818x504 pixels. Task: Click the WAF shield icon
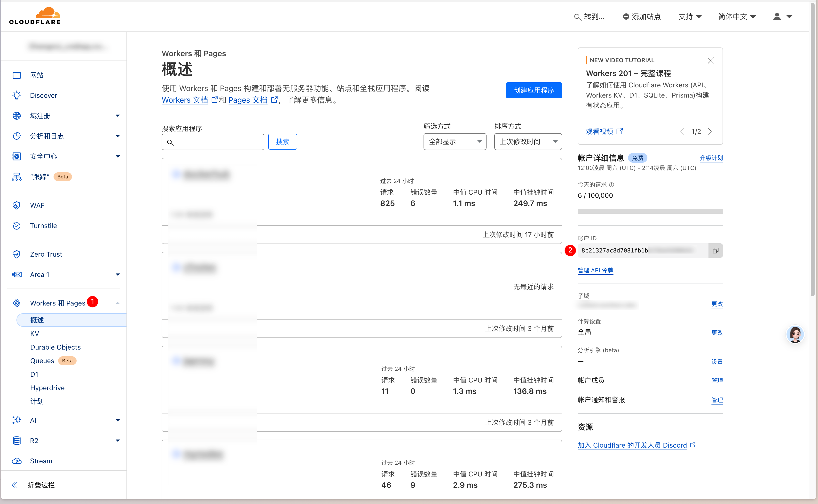click(17, 205)
